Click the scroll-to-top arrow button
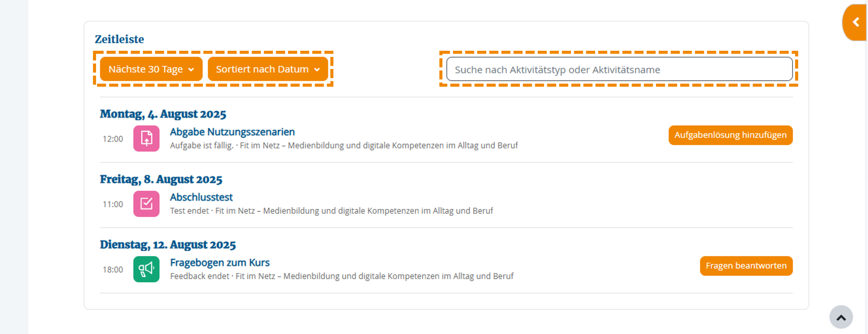Screen dimensions: 868x334 coord(841,317)
